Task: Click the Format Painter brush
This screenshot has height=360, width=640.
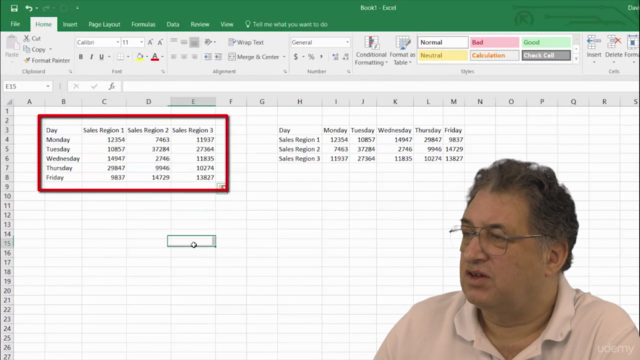Action: point(27,60)
